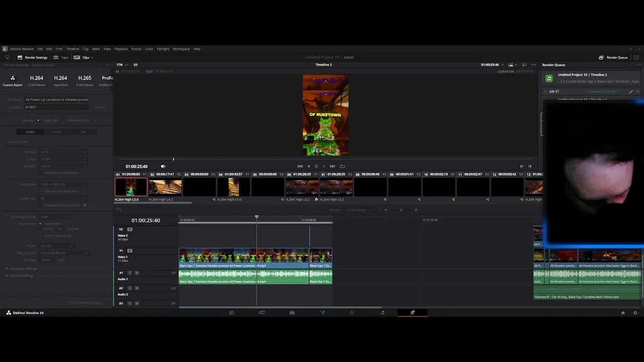Jump to last frame with skip-forward button
Image resolution: width=644 pixels, height=362 pixels.
[333, 166]
